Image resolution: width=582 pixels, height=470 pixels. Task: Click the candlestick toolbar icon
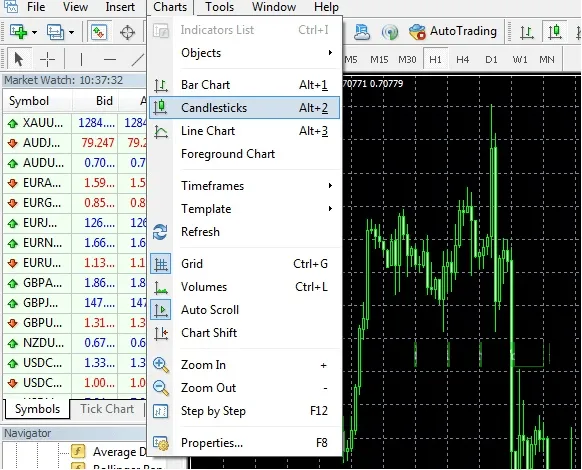click(555, 32)
